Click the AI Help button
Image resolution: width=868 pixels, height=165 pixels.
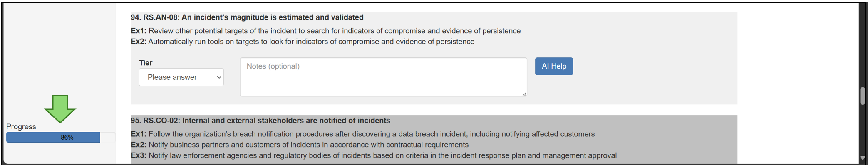point(554,66)
